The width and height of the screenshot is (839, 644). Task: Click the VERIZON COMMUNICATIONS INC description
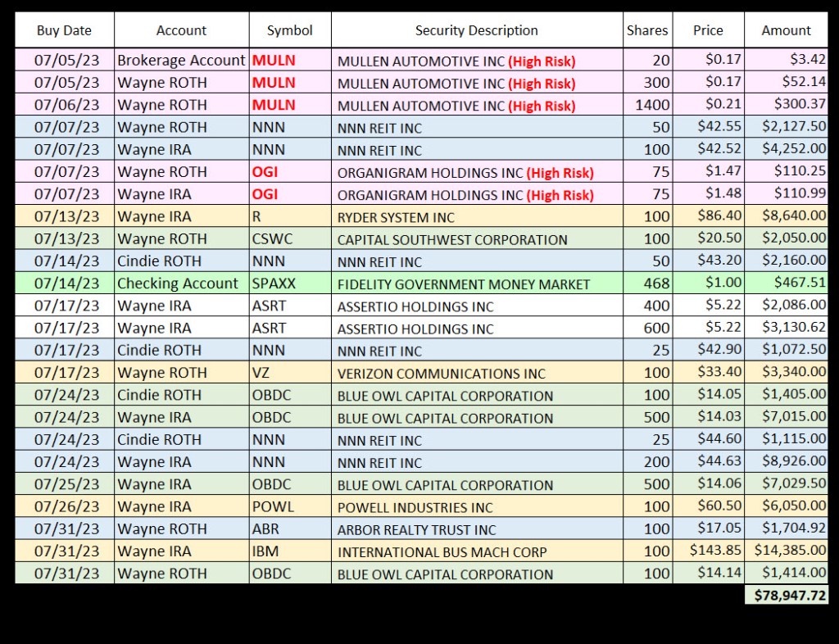tap(476, 373)
